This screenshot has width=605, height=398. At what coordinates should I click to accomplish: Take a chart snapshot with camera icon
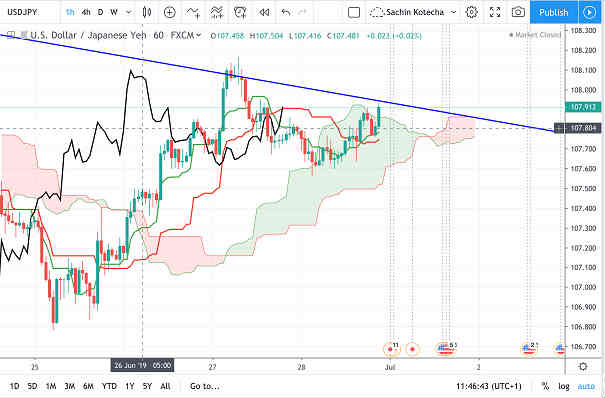click(518, 12)
